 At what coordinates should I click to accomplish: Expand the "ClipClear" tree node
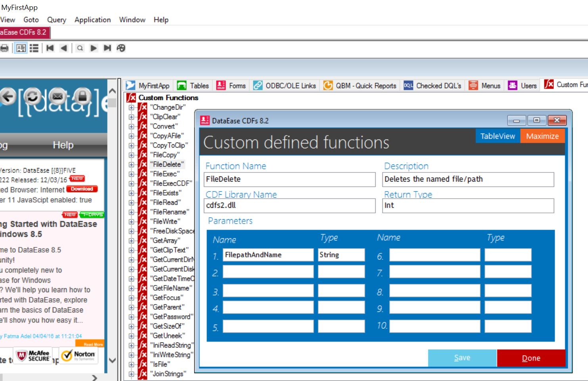click(131, 117)
